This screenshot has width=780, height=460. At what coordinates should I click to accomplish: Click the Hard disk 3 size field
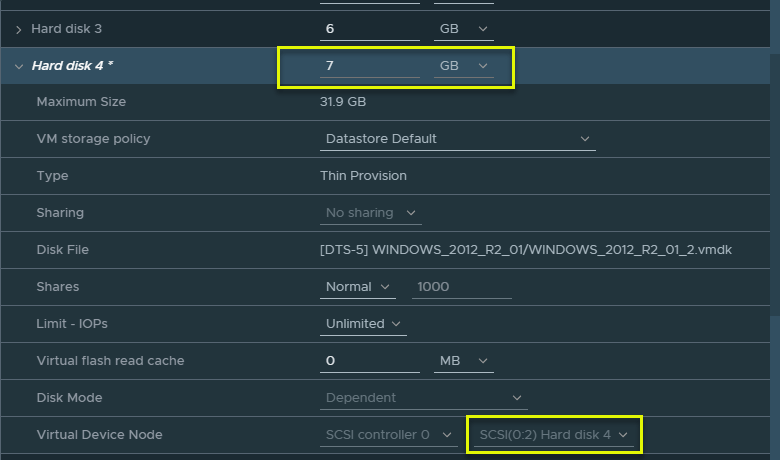[370, 29]
